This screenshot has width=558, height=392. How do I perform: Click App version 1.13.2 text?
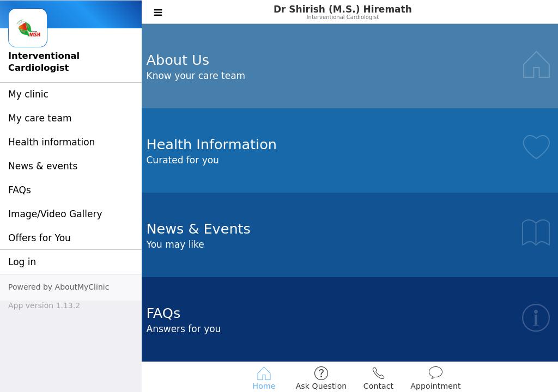point(44,305)
